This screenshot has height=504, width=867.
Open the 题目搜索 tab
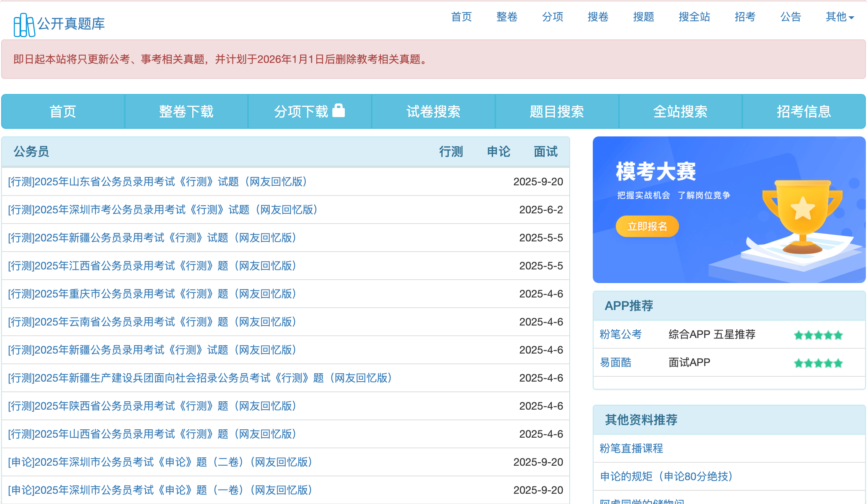[x=556, y=111]
